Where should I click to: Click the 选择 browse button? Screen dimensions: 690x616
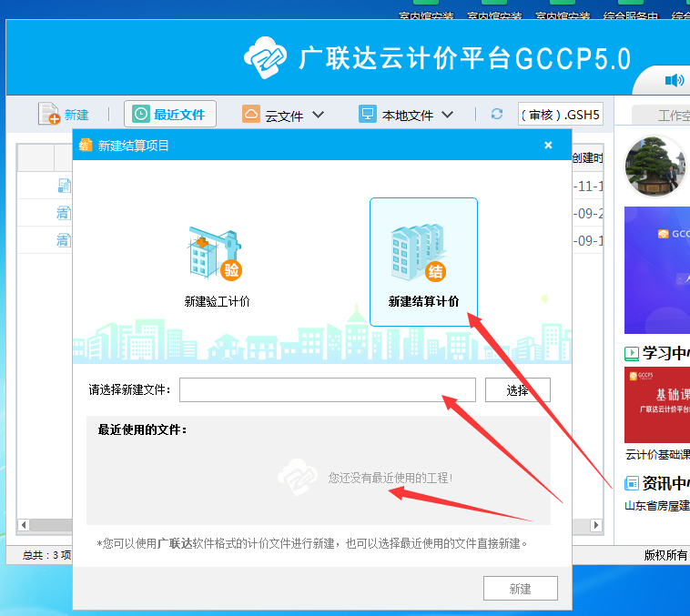click(517, 389)
